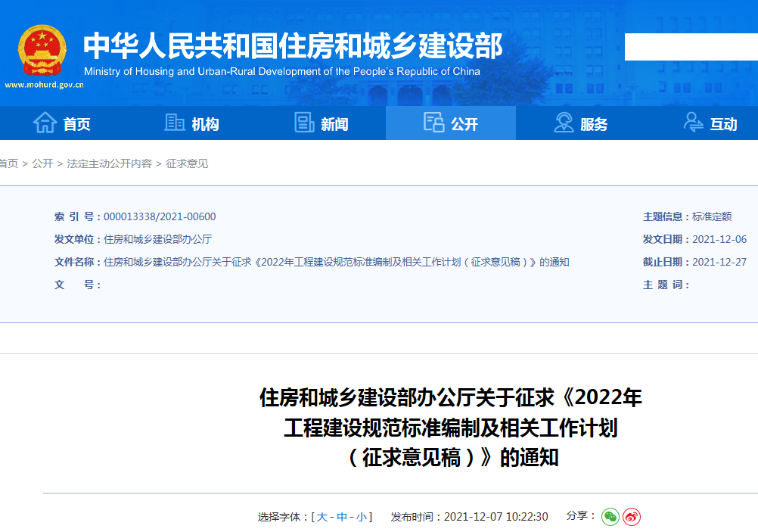The height and width of the screenshot is (532, 758).
Task: Click the 机构 building icon
Action: point(175,123)
